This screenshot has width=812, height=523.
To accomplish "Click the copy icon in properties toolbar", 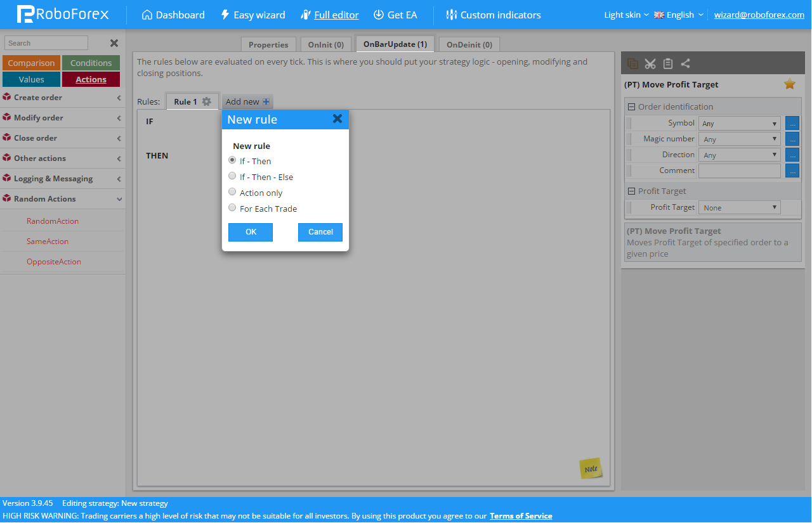I will point(632,63).
